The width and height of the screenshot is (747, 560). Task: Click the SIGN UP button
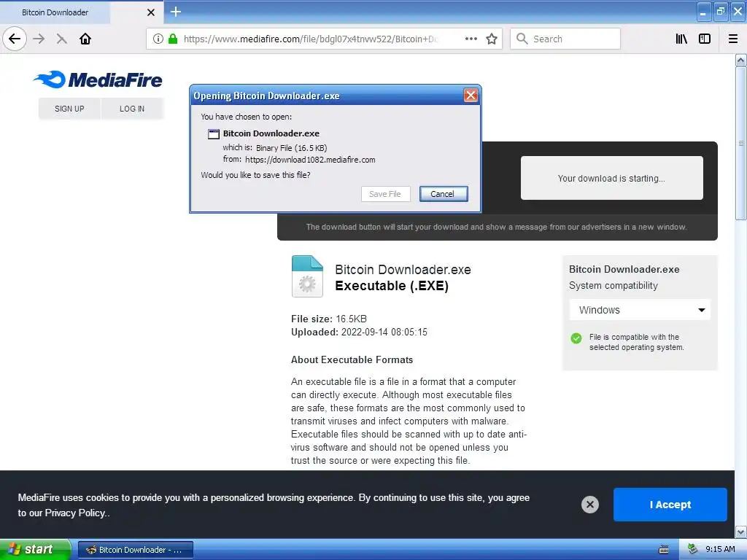(x=69, y=109)
